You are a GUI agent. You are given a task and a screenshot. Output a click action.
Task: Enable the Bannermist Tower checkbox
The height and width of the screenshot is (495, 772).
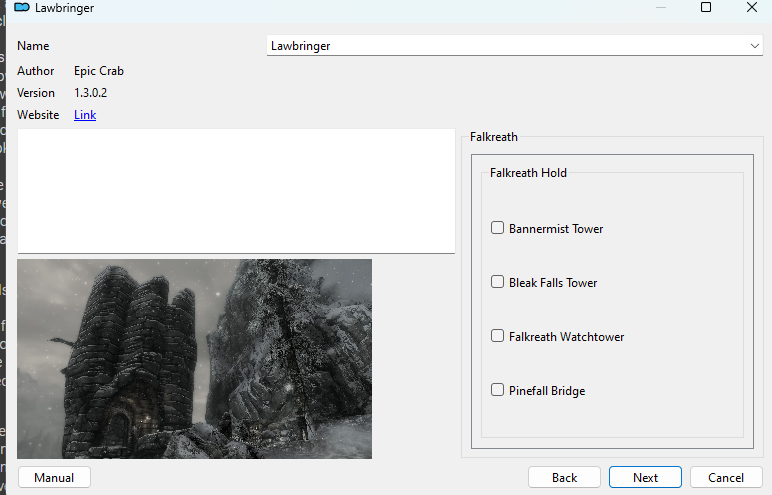click(497, 228)
